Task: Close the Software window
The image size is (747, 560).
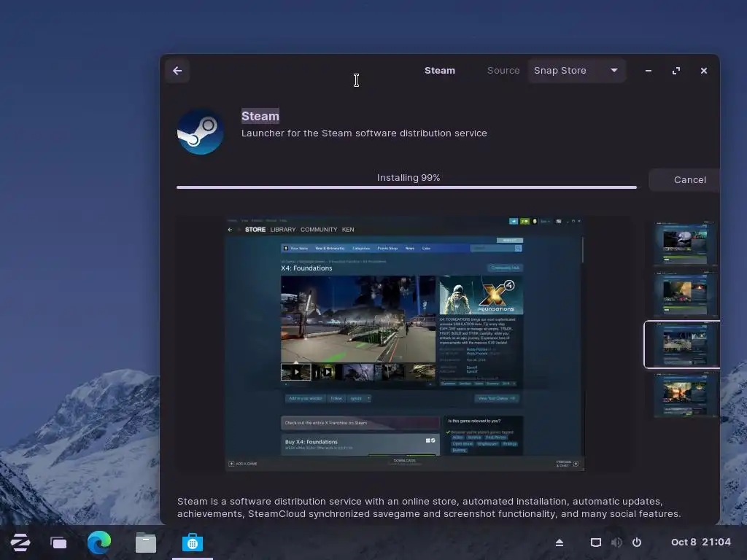Action: (x=704, y=71)
